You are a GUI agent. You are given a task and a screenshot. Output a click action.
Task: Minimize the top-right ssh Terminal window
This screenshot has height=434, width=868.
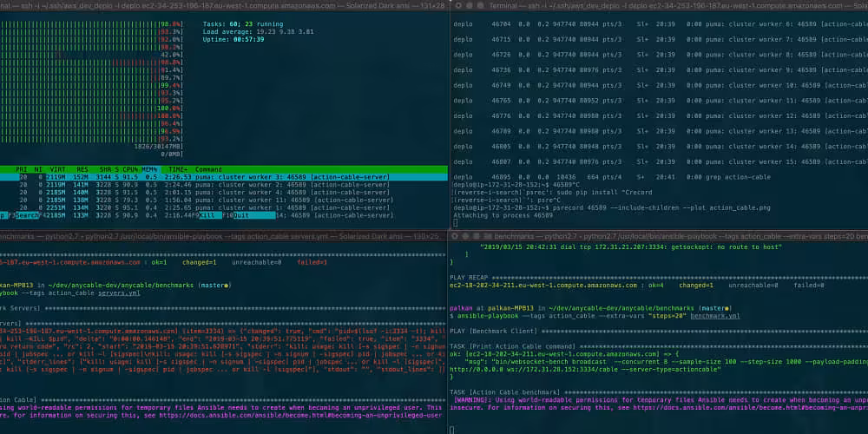click(470, 5)
